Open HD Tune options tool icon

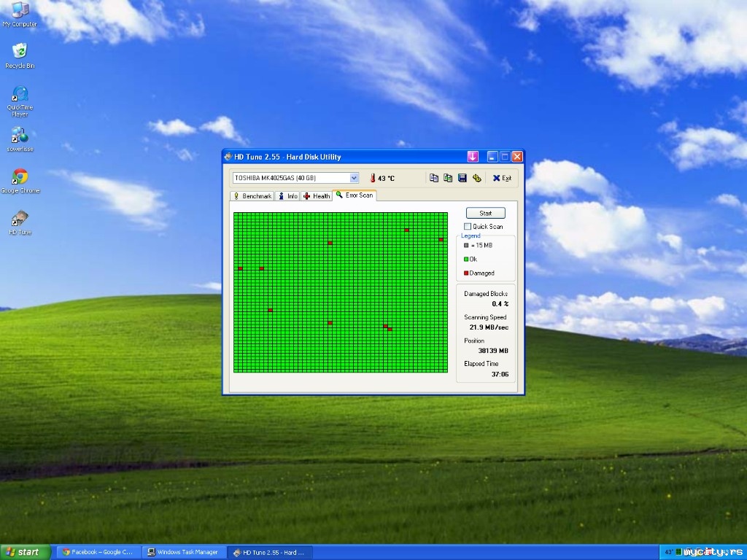(476, 178)
